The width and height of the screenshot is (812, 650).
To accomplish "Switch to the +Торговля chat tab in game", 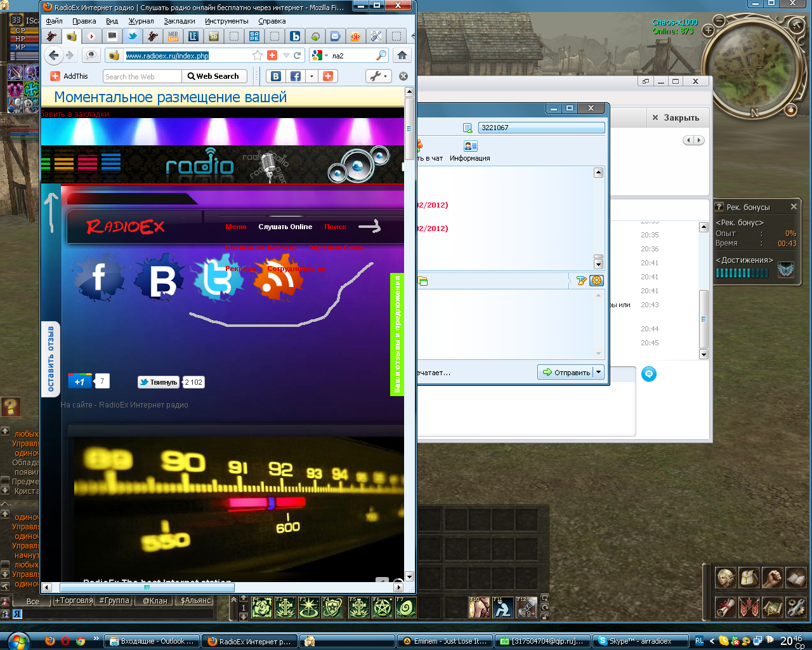I will pos(74,600).
